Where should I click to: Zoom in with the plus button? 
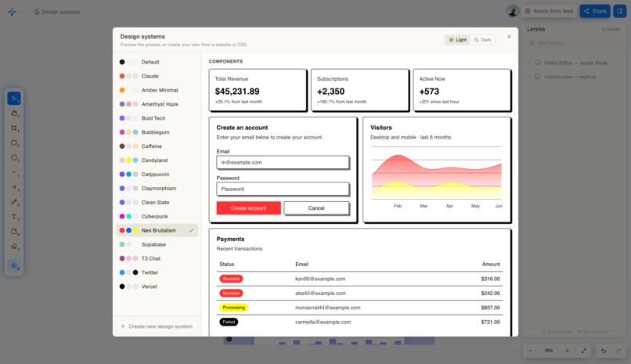click(567, 351)
